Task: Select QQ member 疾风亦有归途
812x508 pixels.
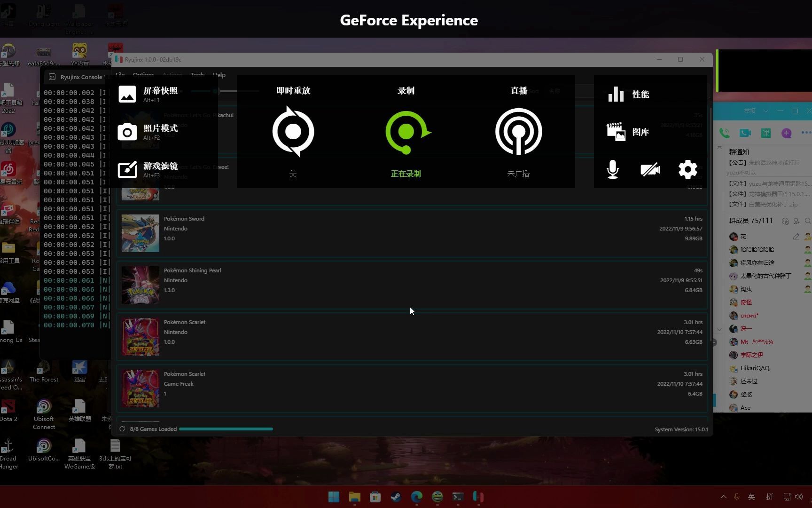Action: click(757, 263)
